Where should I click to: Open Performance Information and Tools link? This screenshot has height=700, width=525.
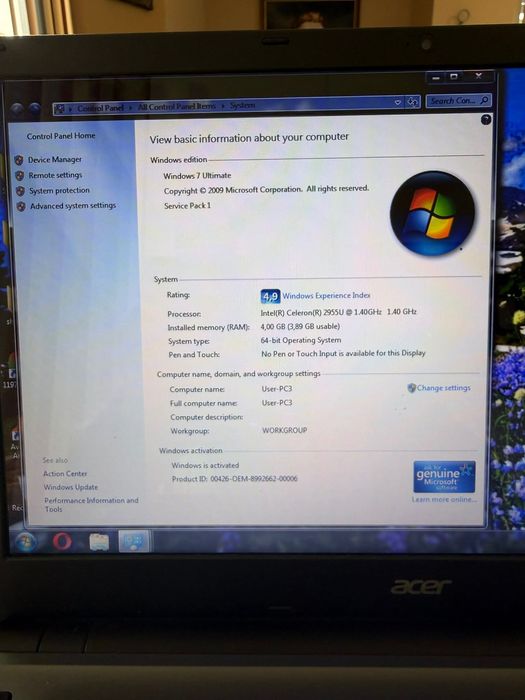pos(91,504)
